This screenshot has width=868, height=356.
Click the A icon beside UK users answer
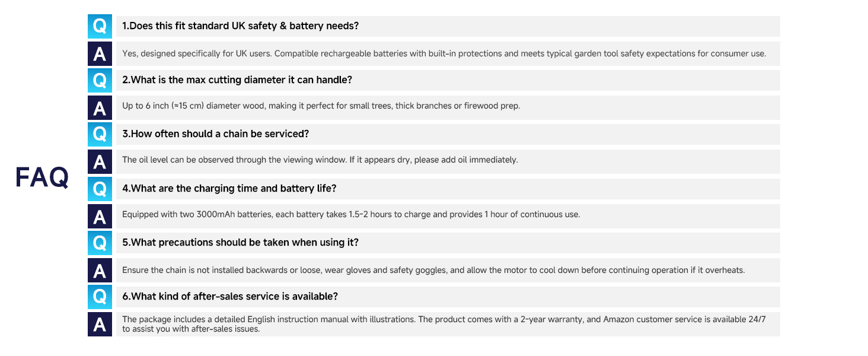pos(100,53)
